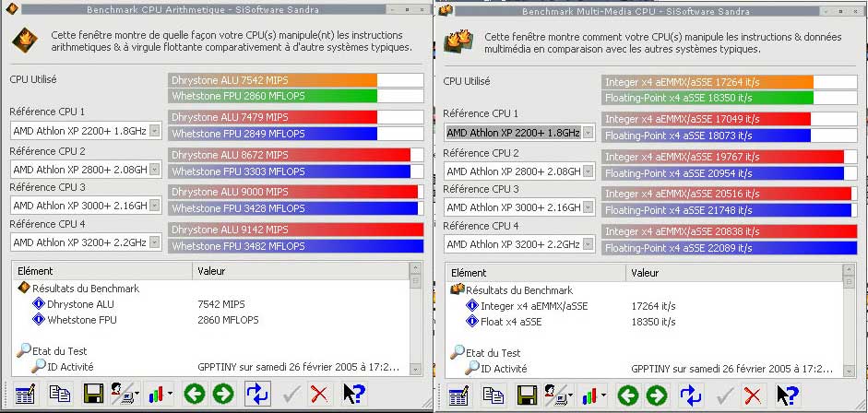Click scrollbar up arrow in Arithmetique results list
The image size is (868, 413).
point(416,268)
